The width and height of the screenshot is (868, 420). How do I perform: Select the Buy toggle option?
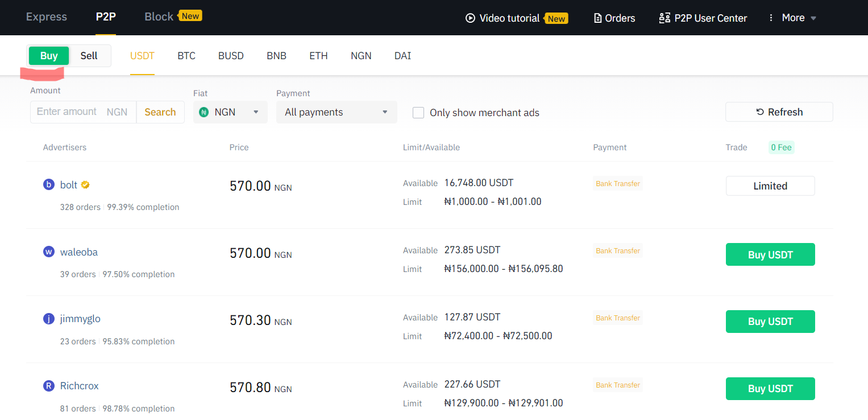click(49, 56)
